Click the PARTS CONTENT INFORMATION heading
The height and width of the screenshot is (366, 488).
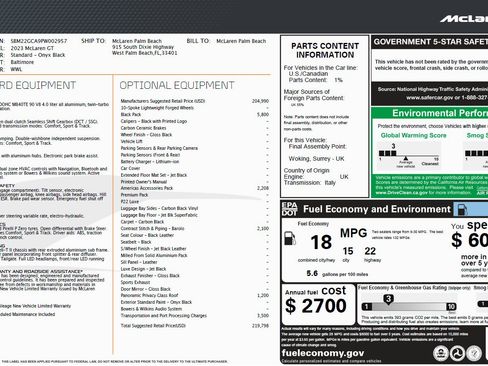coord(325,50)
